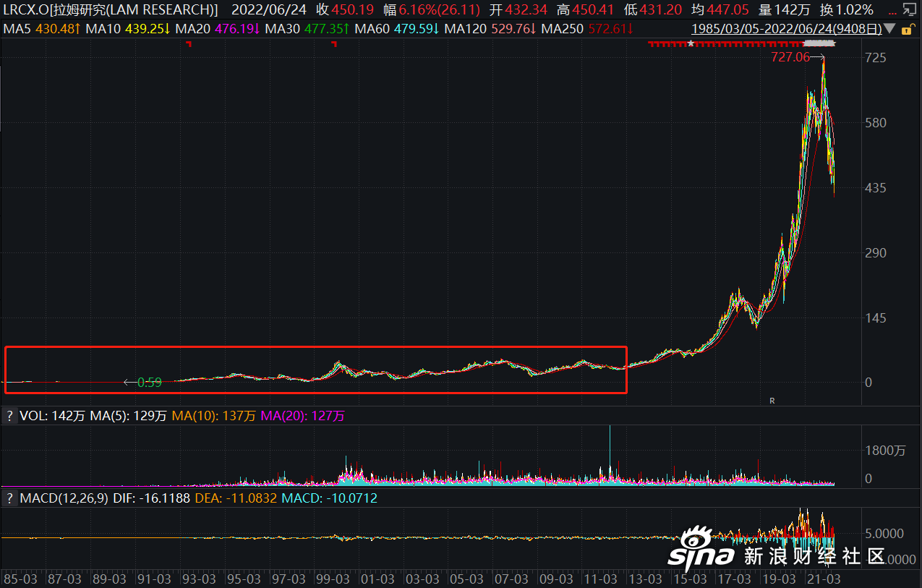Click the white star event marker above the chart
Screen dimensions: 922x588
(691, 44)
